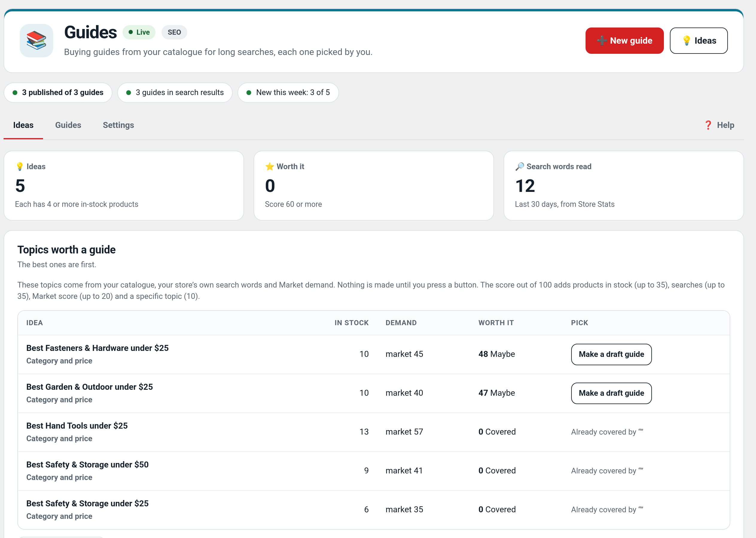Open Ideas via the lightbulb header button

tap(699, 40)
